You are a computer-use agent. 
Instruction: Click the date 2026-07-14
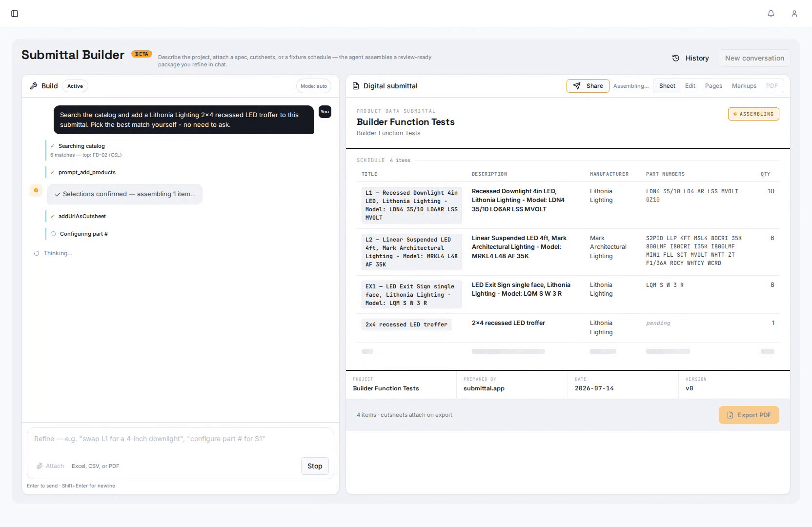pos(594,388)
